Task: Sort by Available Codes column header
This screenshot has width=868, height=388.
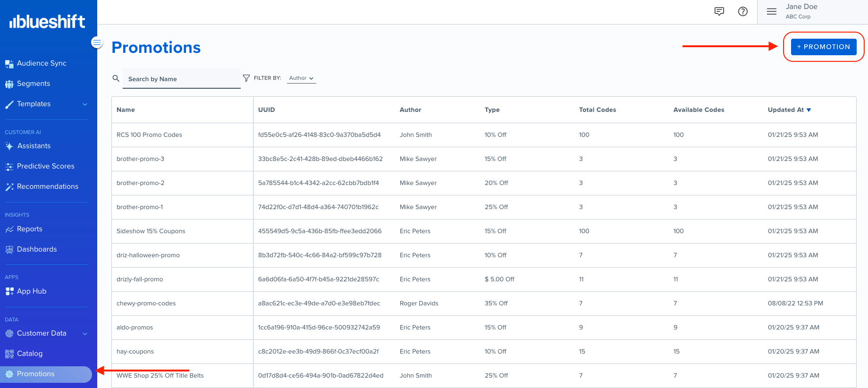Action: click(x=699, y=110)
